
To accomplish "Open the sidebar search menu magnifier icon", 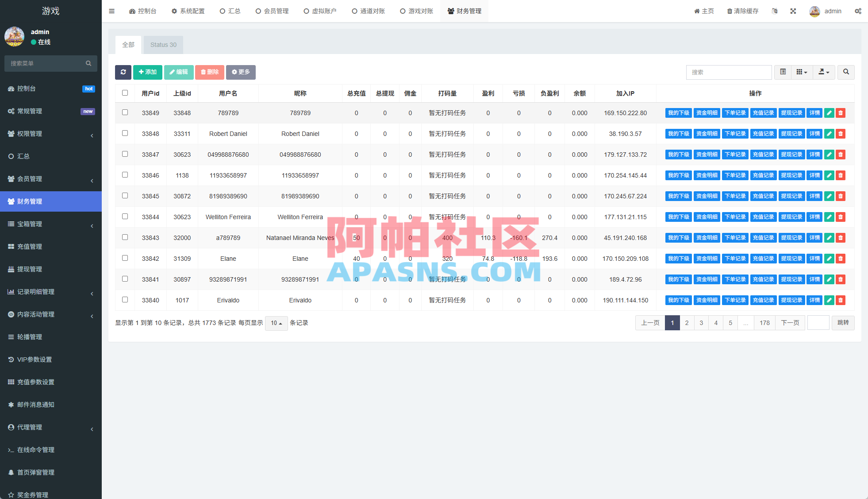I will tap(88, 63).
